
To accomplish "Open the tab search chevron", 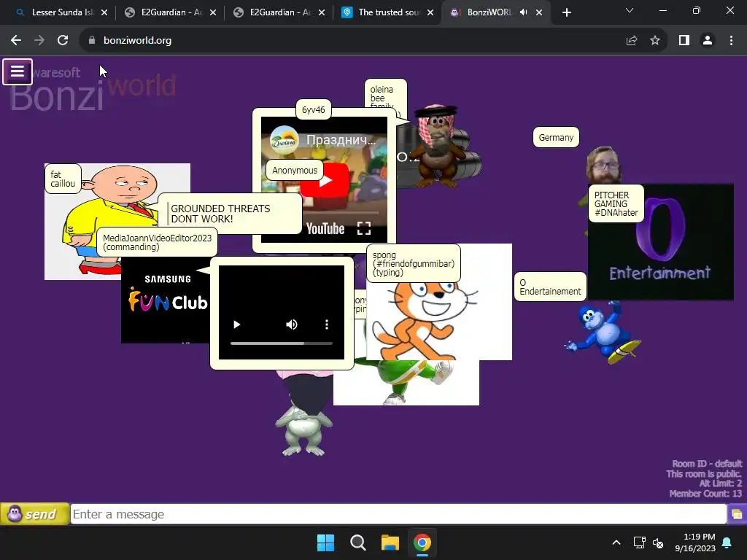I will pos(630,10).
